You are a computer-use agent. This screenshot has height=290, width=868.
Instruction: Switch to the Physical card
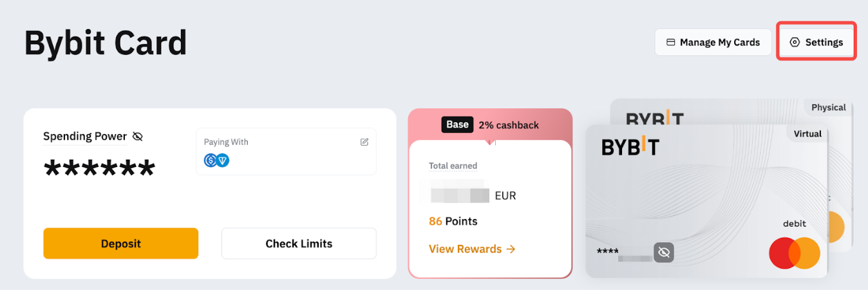[828, 108]
